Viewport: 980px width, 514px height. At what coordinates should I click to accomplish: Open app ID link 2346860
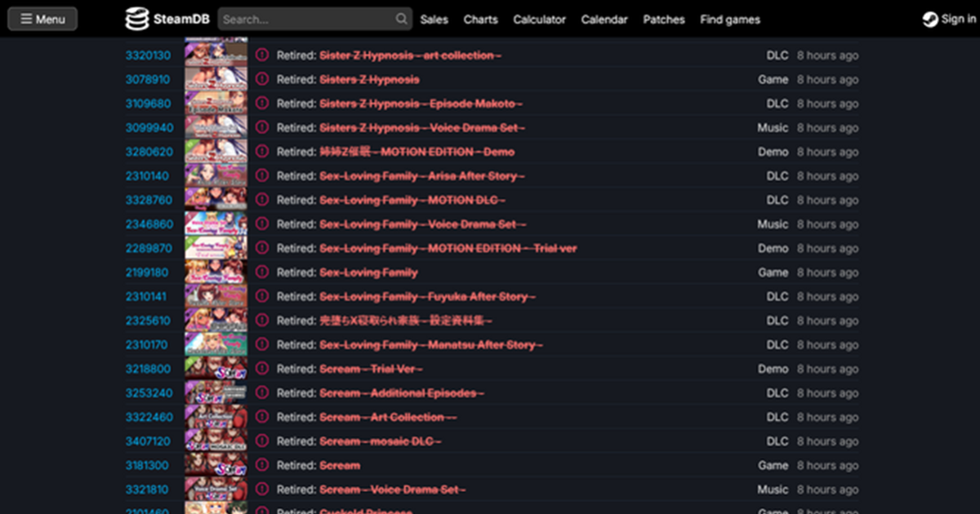pos(149,224)
